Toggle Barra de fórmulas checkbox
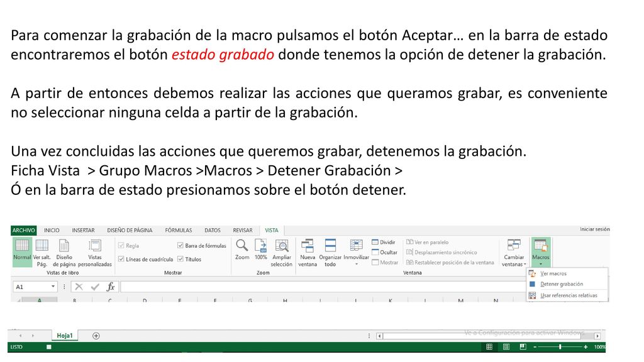Viewport: 644px width, 362px height. tap(180, 246)
